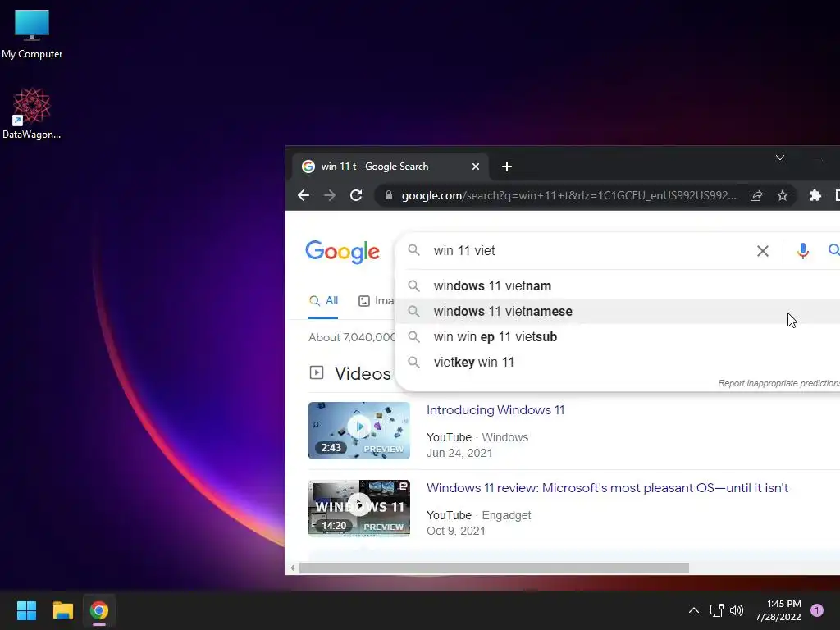This screenshot has width=840, height=630.
Task: Select the 'win 11 t - Google Search' tab
Action: (x=390, y=167)
